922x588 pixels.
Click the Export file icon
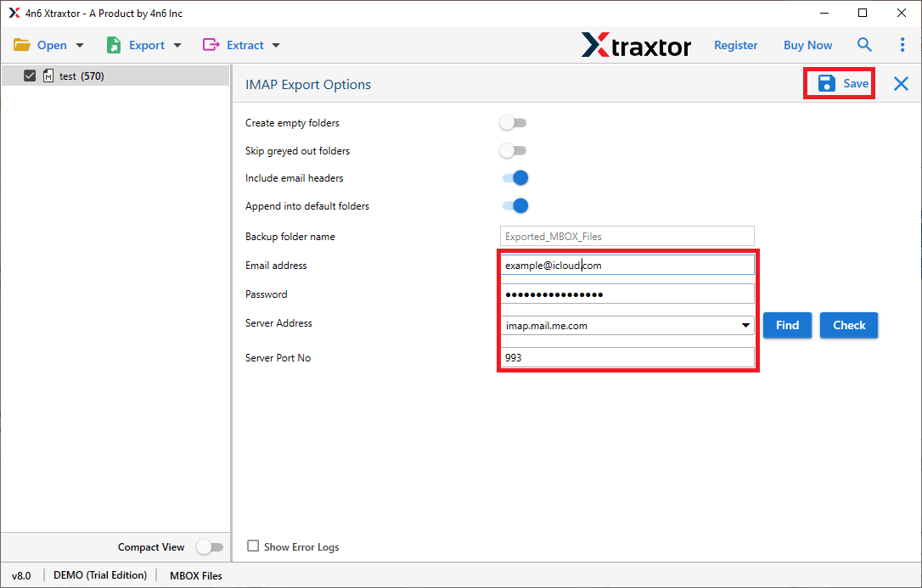tap(114, 45)
